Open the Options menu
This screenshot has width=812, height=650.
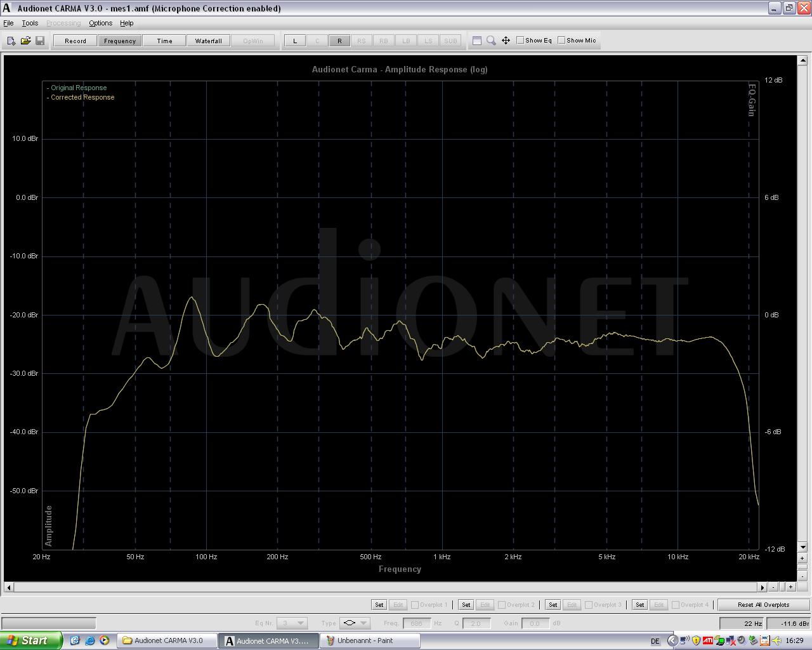point(100,23)
